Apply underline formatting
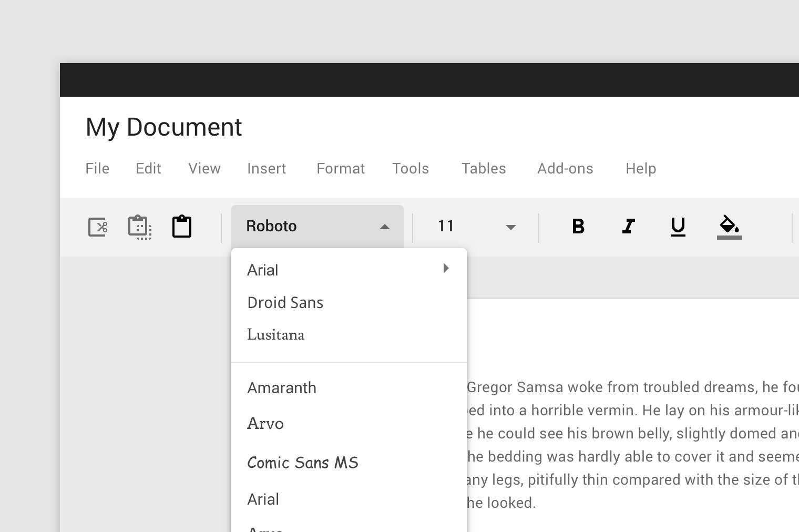Image resolution: width=799 pixels, height=532 pixels. [x=678, y=227]
